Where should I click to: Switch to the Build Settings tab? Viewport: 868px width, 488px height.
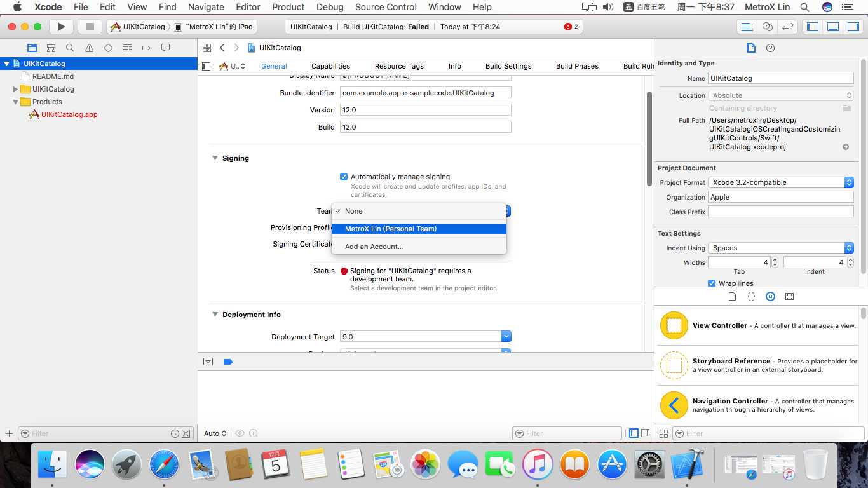(508, 66)
